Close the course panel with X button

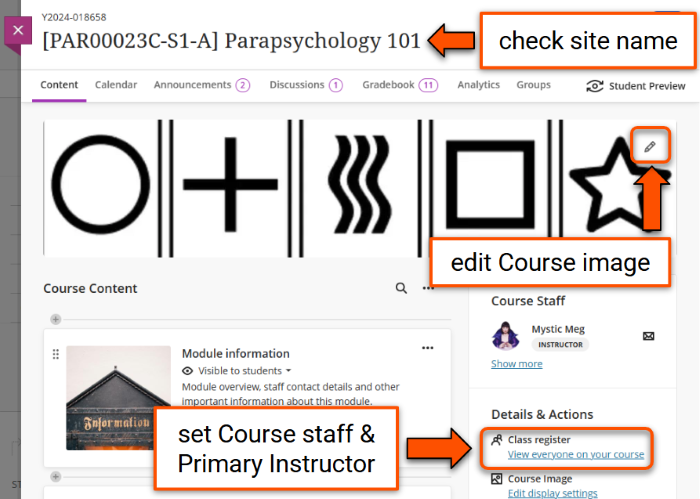pyautogui.click(x=17, y=31)
